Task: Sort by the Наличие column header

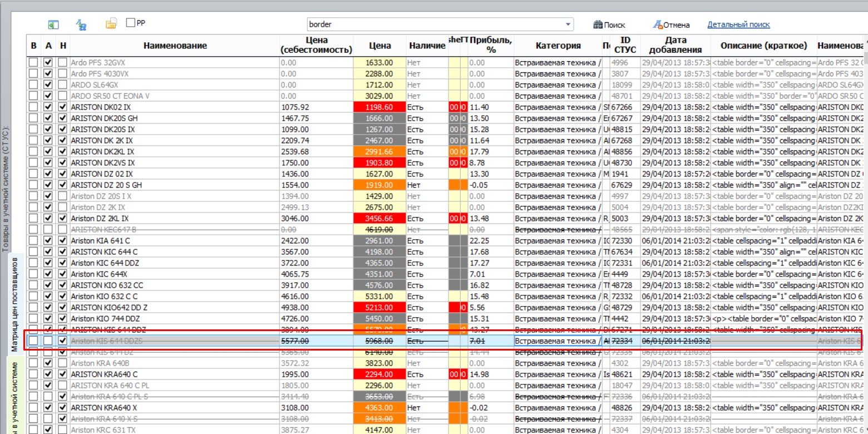Action: click(x=427, y=46)
